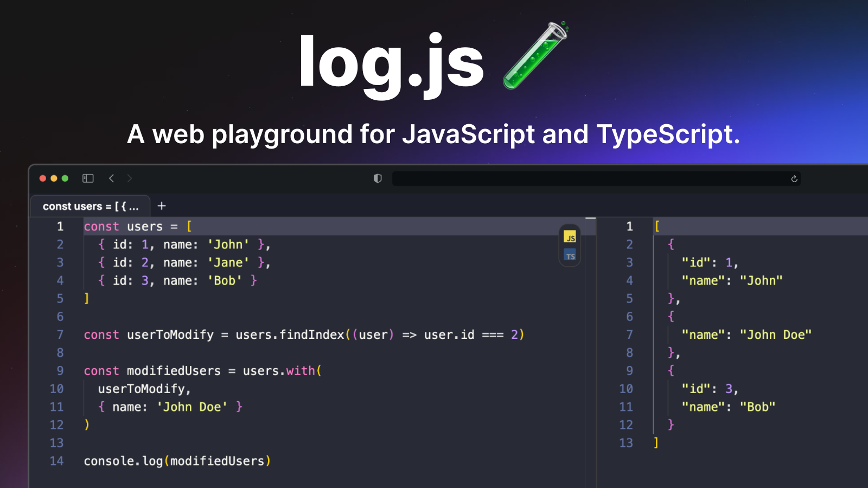This screenshot has height=488, width=868.
Task: Minimize the window with yellow dot
Action: tap(54, 178)
